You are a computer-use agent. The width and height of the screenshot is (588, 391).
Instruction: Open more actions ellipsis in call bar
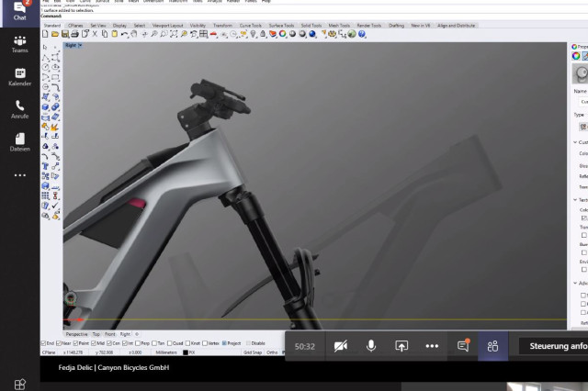pos(432,346)
